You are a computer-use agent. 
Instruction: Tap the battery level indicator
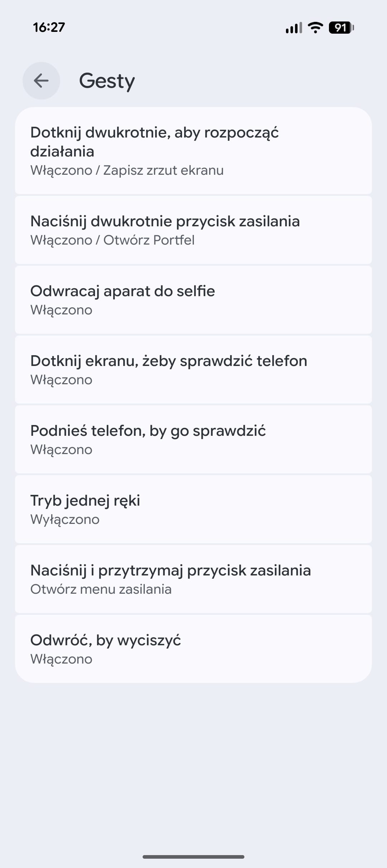point(341,28)
